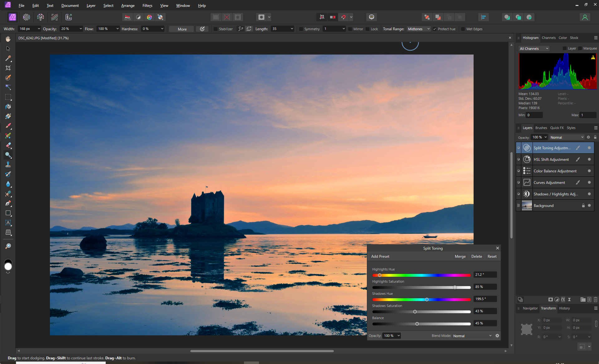Open the Hardness dropdown
This screenshot has height=364, width=599.
pos(162,29)
